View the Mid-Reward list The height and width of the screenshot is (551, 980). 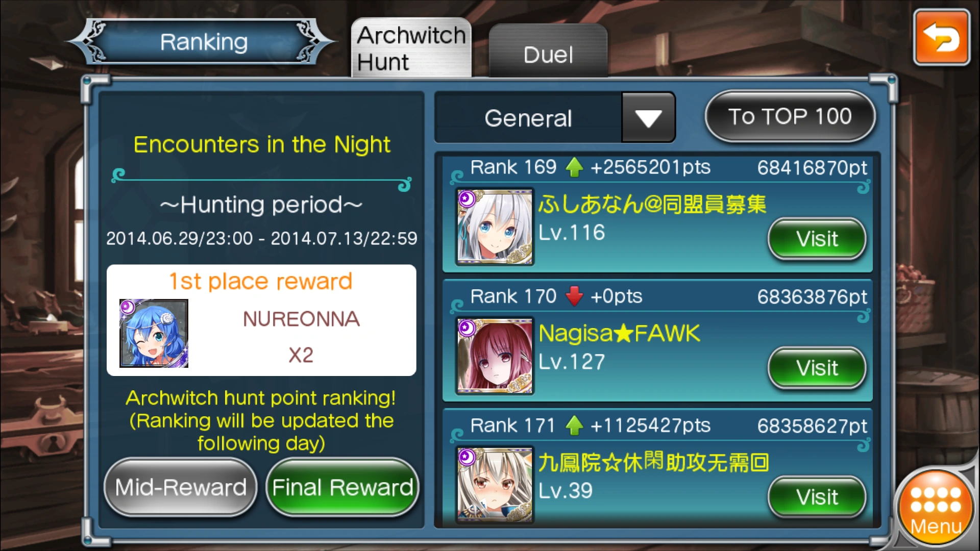pos(181,487)
